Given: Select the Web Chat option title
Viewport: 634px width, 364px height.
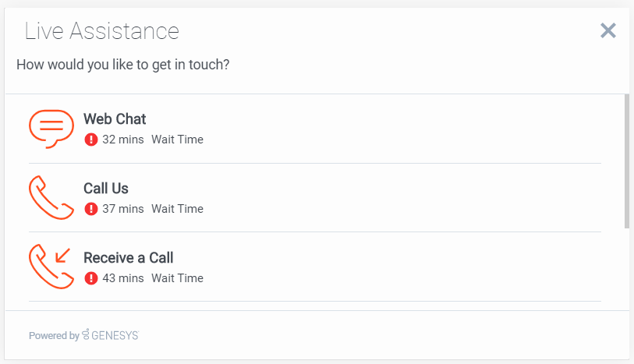Looking at the screenshot, I should (115, 119).
